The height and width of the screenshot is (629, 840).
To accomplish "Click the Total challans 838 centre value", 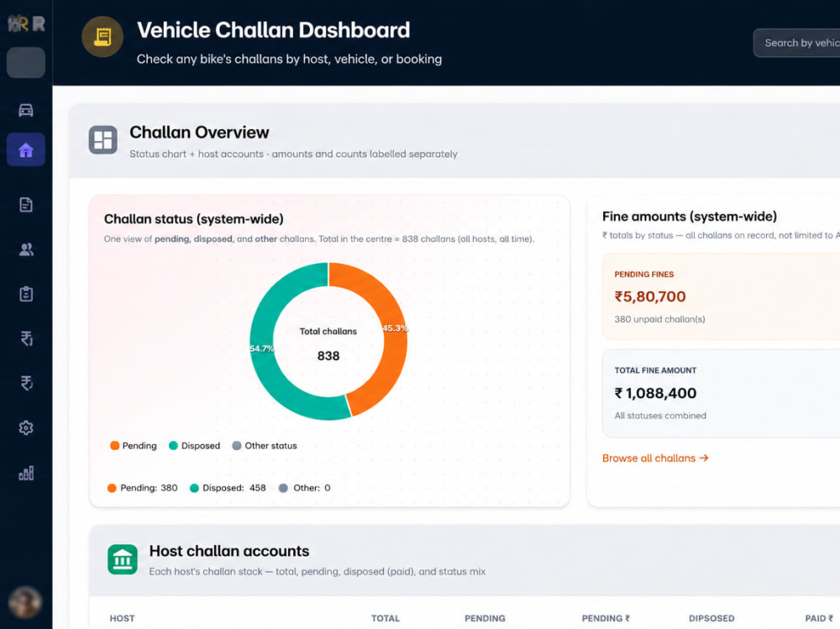I will 328,356.
